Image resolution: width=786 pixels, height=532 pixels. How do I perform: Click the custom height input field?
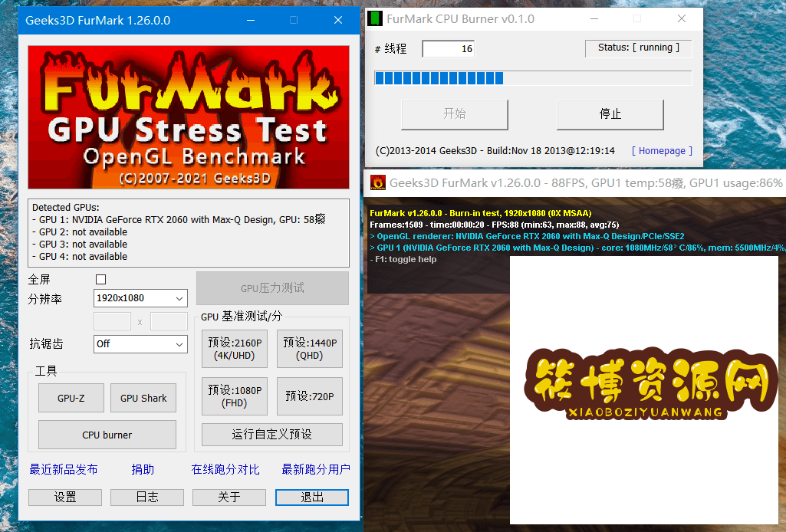pyautogui.click(x=169, y=321)
